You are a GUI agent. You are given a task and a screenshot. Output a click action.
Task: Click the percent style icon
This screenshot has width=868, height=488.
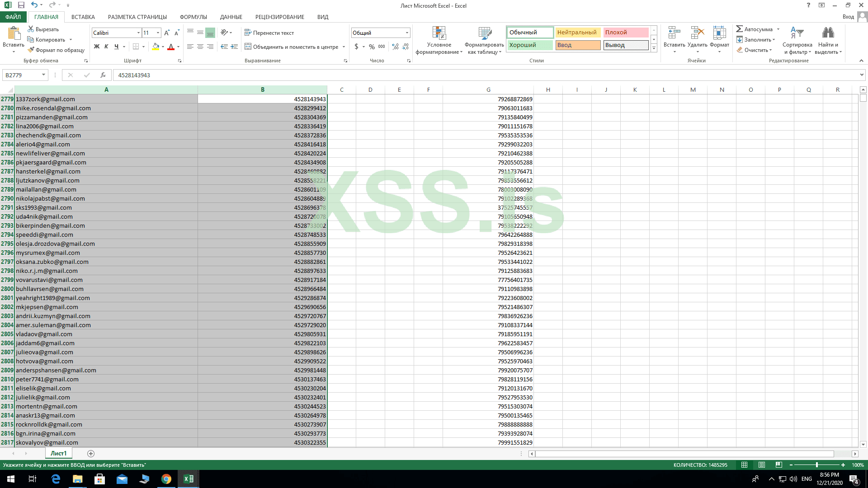tap(372, 47)
